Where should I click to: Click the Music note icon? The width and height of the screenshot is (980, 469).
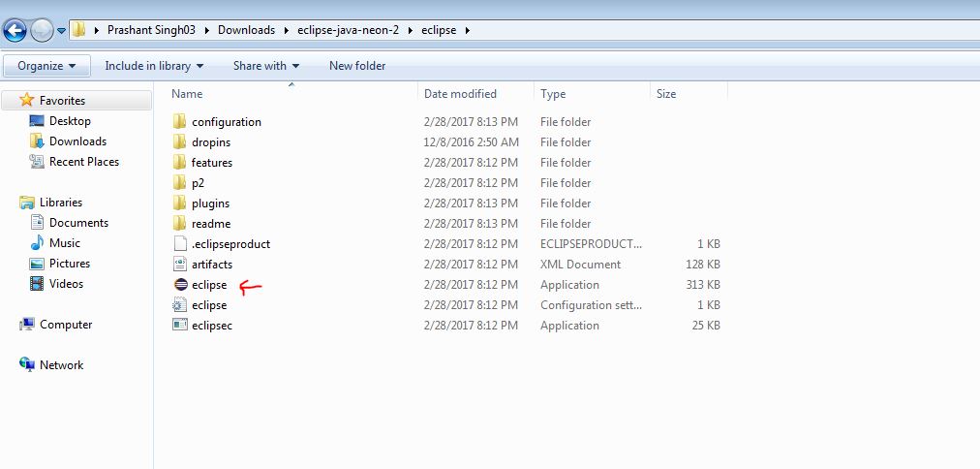tap(37, 242)
